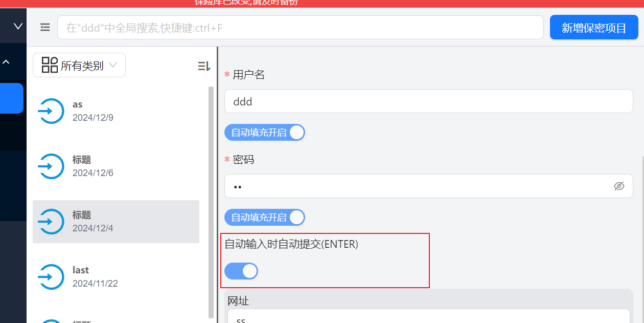This screenshot has width=644, height=323.
Task: Click the login icon of "as" entry
Action: [51, 111]
